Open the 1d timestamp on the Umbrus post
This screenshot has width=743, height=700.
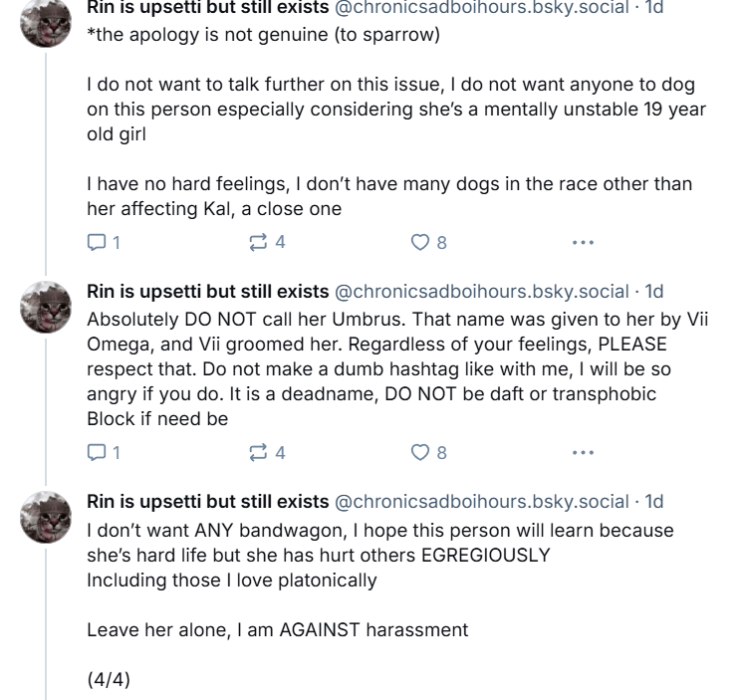click(x=654, y=292)
